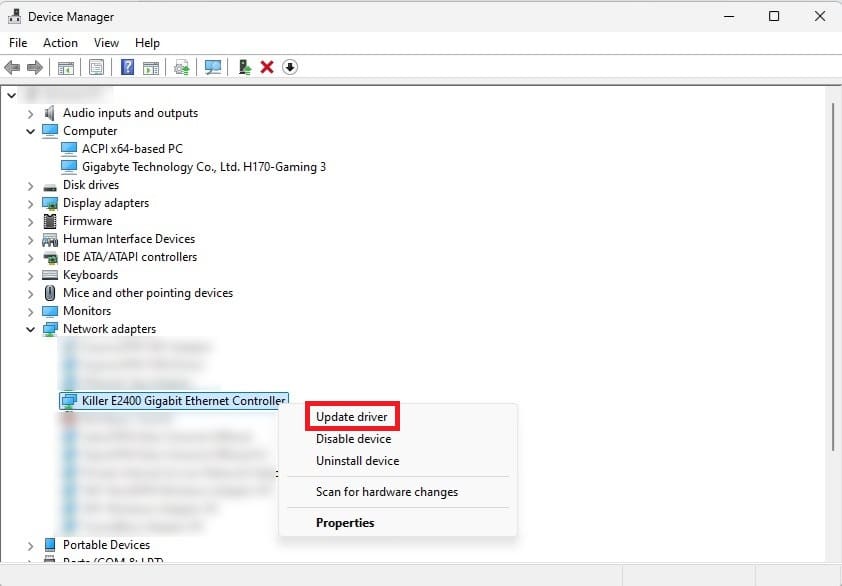Click the Human Interface Devices icon
The height and width of the screenshot is (586, 842).
[50, 239]
